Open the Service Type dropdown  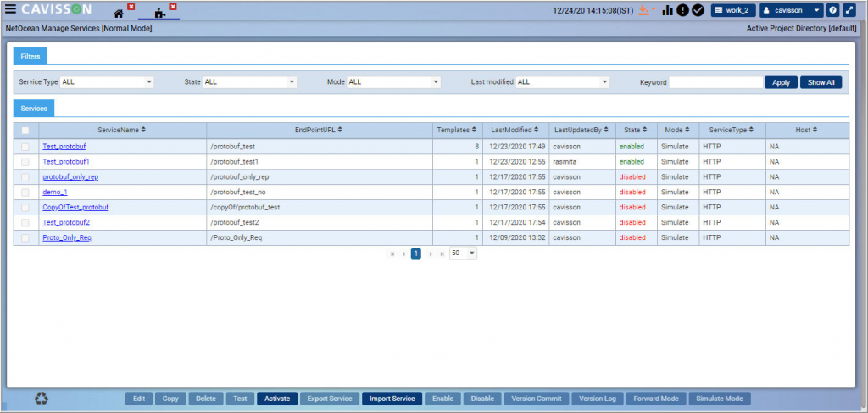pos(107,82)
